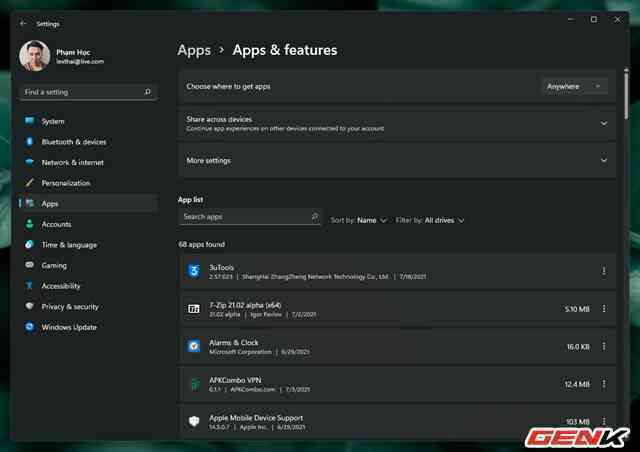Open the System icon in sidebar
Viewport: 640px width, 452px height.
coord(29,121)
